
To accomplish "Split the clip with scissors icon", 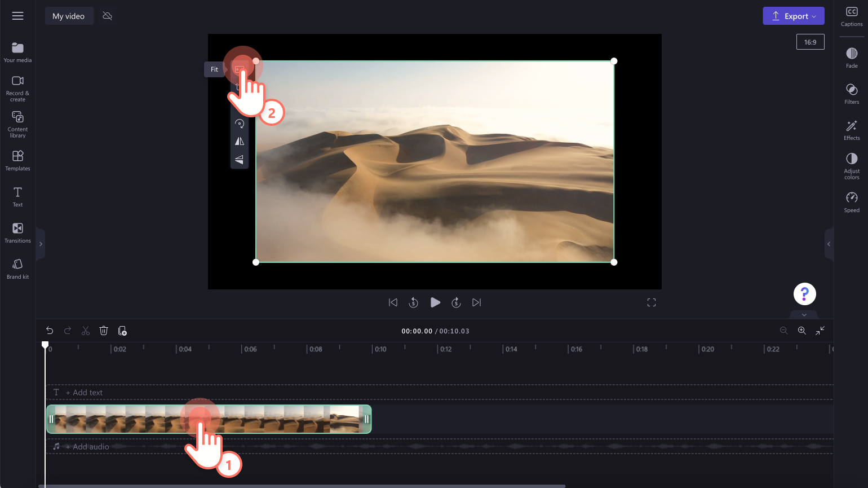I will (x=86, y=331).
